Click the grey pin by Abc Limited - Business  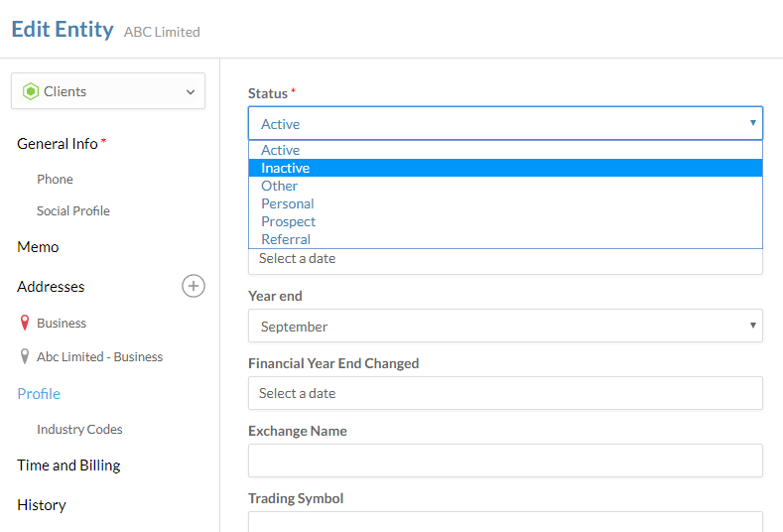pos(24,357)
